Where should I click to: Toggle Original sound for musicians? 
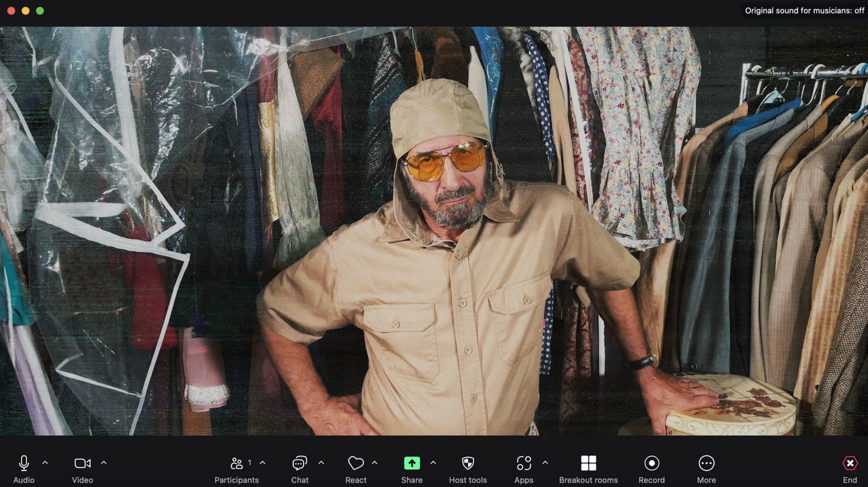pyautogui.click(x=804, y=11)
